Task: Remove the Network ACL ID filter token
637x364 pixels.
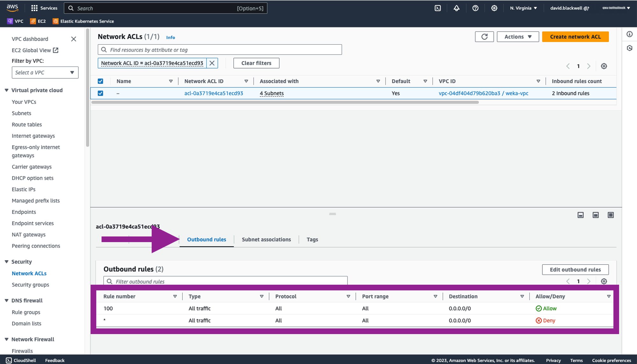Action: [212, 63]
